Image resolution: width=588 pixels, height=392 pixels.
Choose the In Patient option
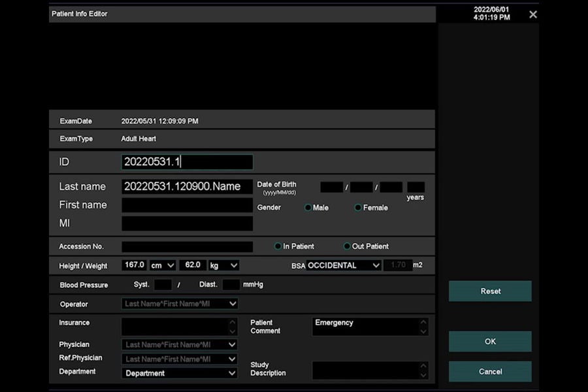(278, 246)
